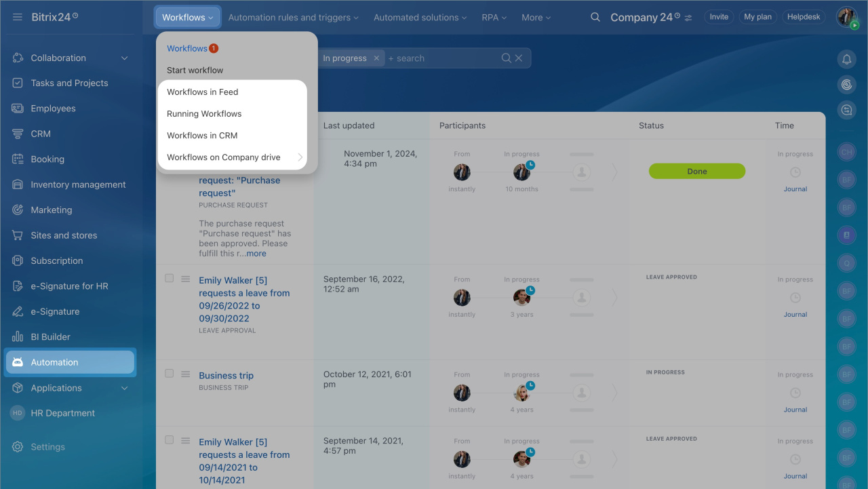
Task: Click the Applications cube icon
Action: [x=18, y=388]
